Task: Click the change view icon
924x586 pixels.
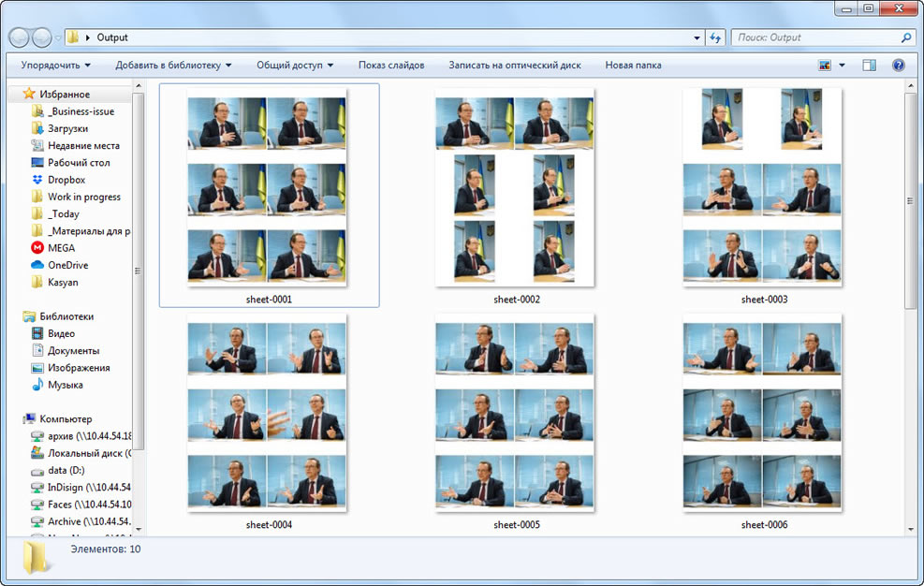Action: click(825, 66)
